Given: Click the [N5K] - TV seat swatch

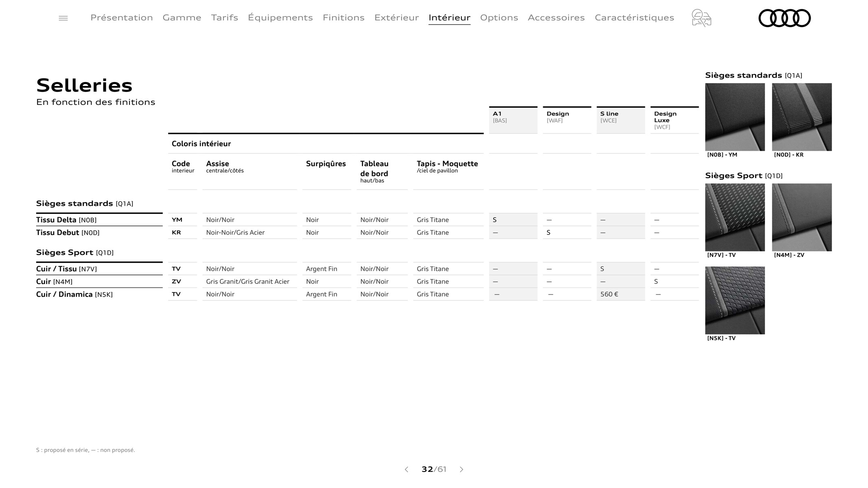Looking at the screenshot, I should click(735, 301).
